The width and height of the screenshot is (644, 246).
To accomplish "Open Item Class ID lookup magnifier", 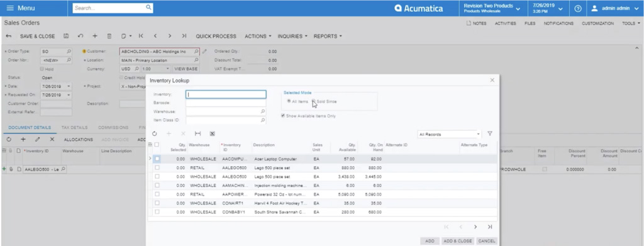I will 263,120.
